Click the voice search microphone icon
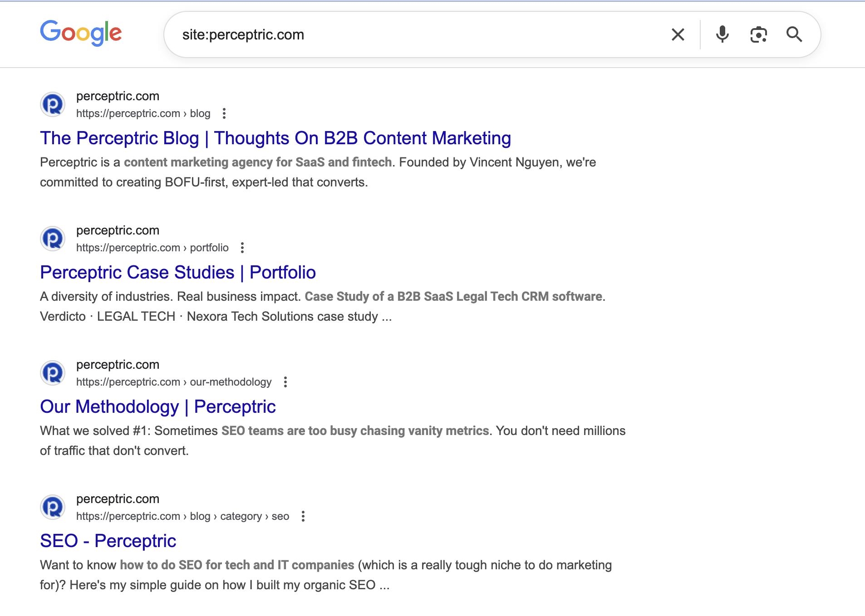The image size is (865, 616). [x=722, y=34]
